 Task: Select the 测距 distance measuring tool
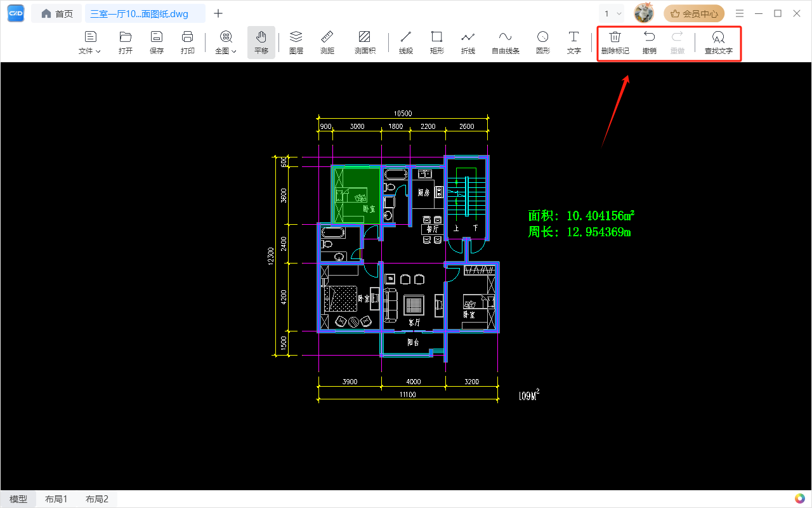click(327, 43)
